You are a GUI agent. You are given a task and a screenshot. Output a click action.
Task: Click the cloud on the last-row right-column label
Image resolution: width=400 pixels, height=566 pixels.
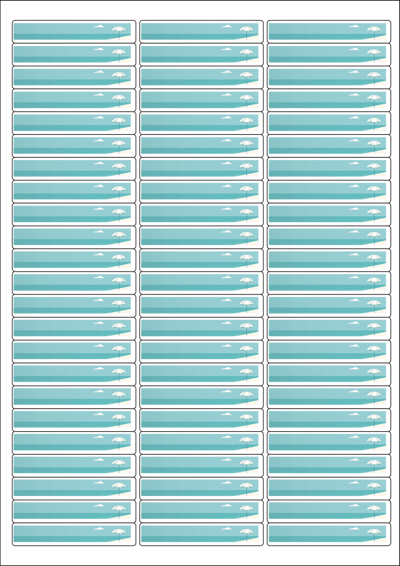(354, 528)
